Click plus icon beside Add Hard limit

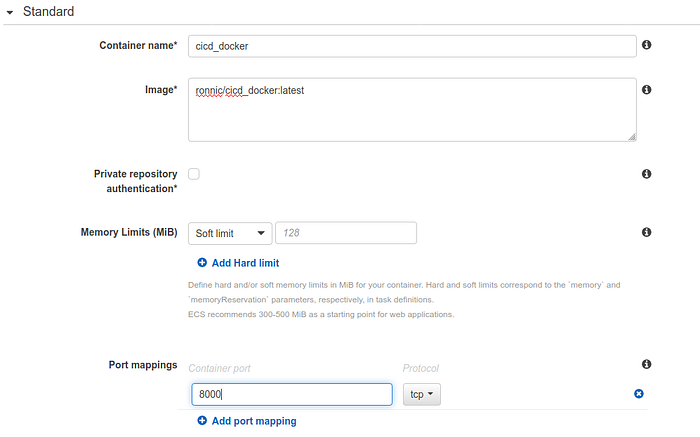coord(202,263)
